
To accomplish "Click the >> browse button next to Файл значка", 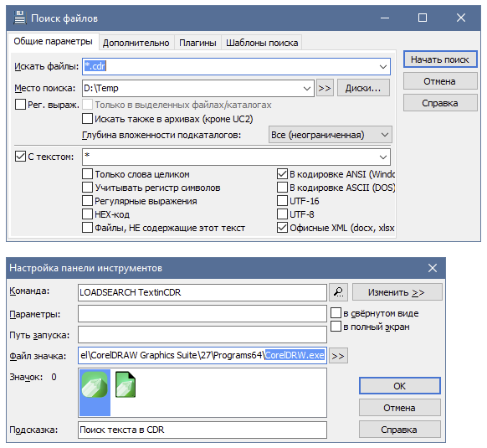I will 338,356.
